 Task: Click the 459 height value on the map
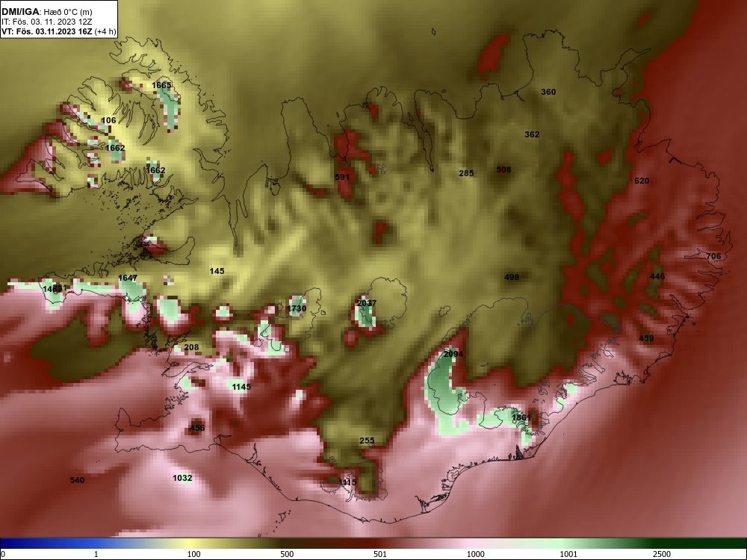tap(646, 338)
